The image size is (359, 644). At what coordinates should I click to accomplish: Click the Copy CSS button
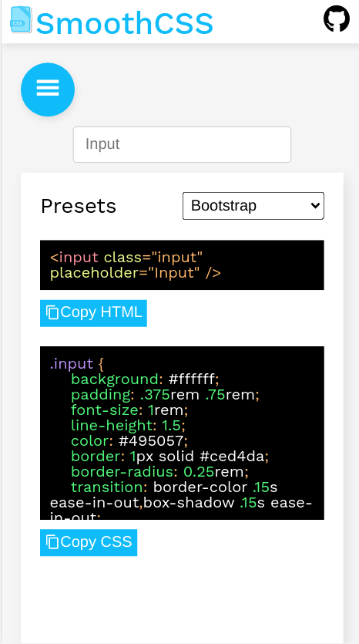click(x=89, y=542)
